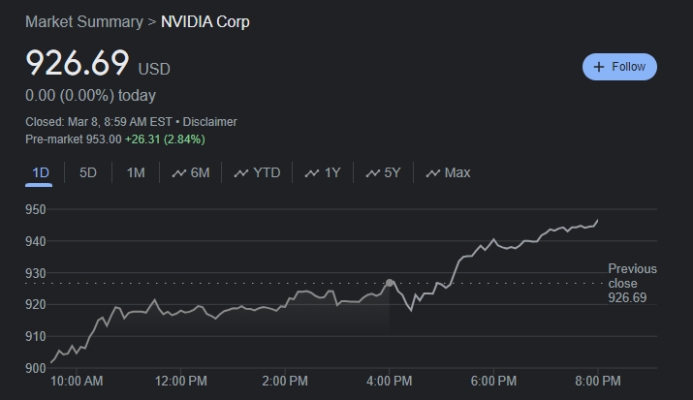The height and width of the screenshot is (400, 693).
Task: Click the trend icon beside YTD
Action: 241,173
